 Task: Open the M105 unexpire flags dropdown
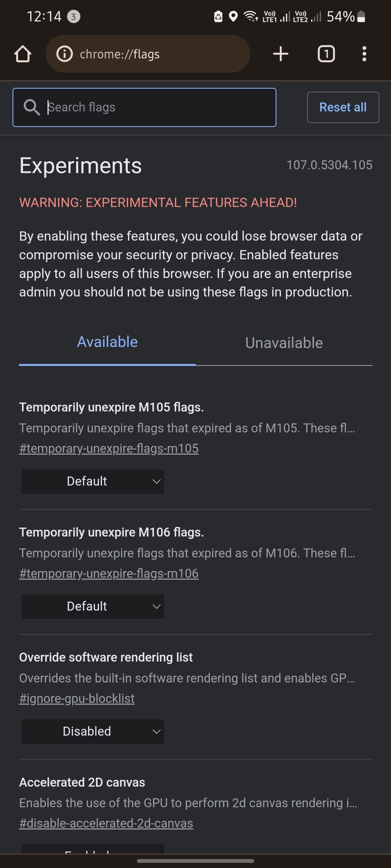click(93, 481)
